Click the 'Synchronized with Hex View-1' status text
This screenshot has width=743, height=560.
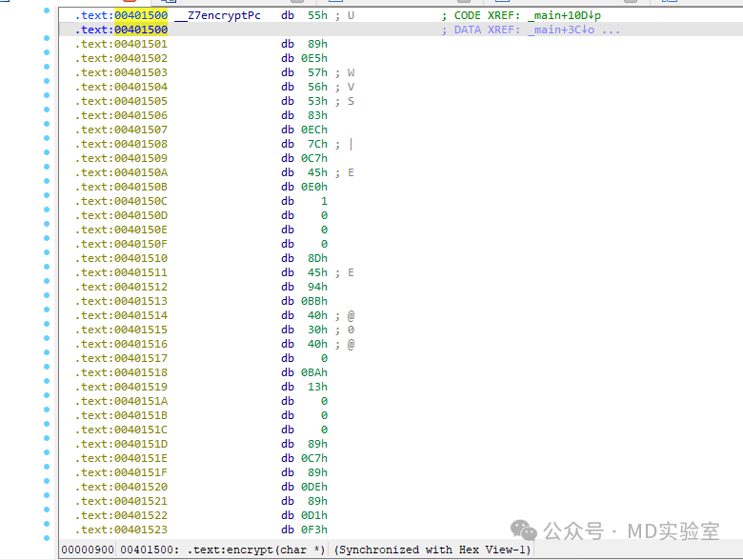pos(432,550)
